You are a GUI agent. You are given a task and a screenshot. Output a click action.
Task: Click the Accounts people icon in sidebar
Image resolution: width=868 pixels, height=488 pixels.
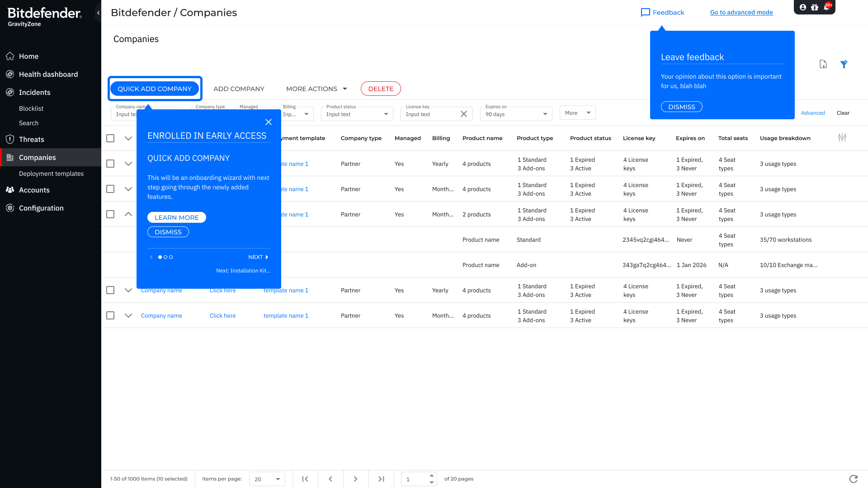10,190
